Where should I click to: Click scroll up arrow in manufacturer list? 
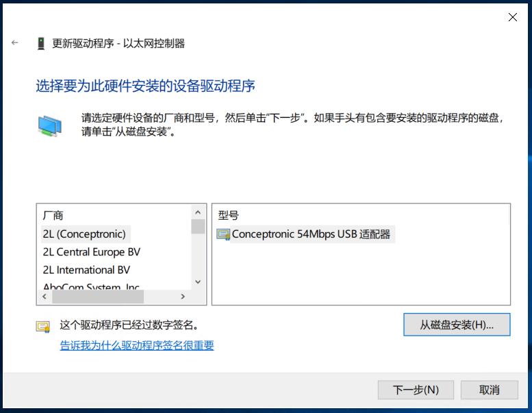point(198,212)
